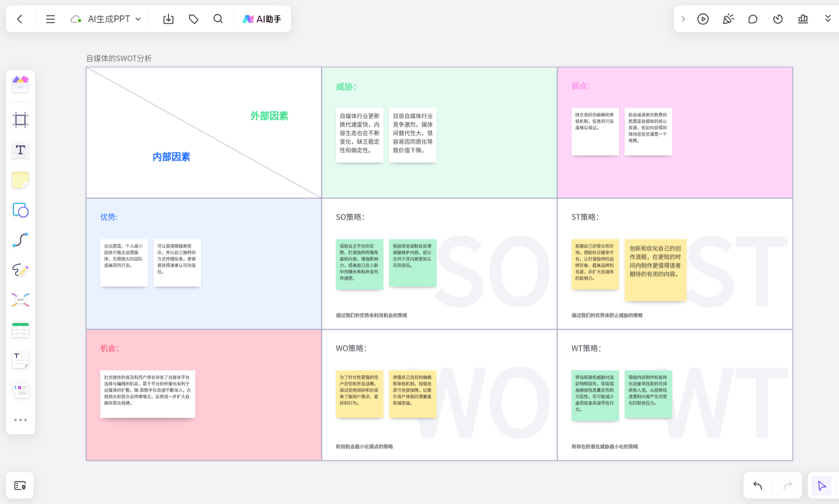The height and width of the screenshot is (504, 839).
Task: Click the redo arrow
Action: pyautogui.click(x=787, y=485)
